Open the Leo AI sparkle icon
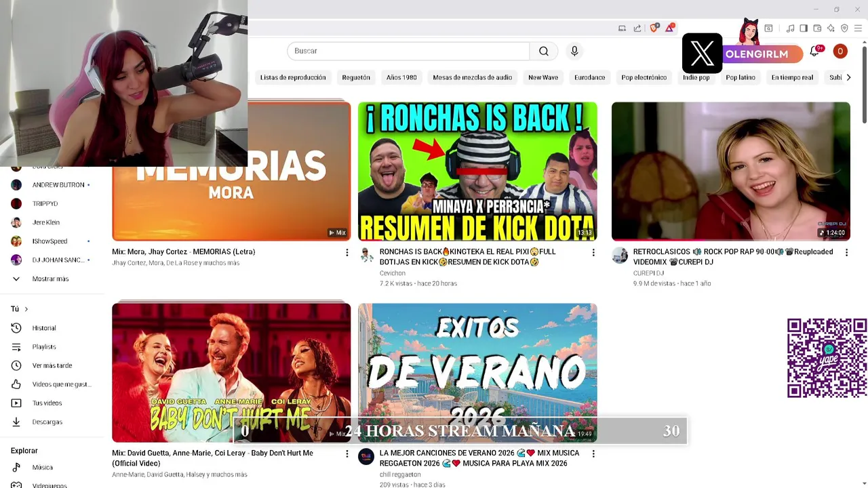This screenshot has width=868, height=488. pyautogui.click(x=831, y=28)
